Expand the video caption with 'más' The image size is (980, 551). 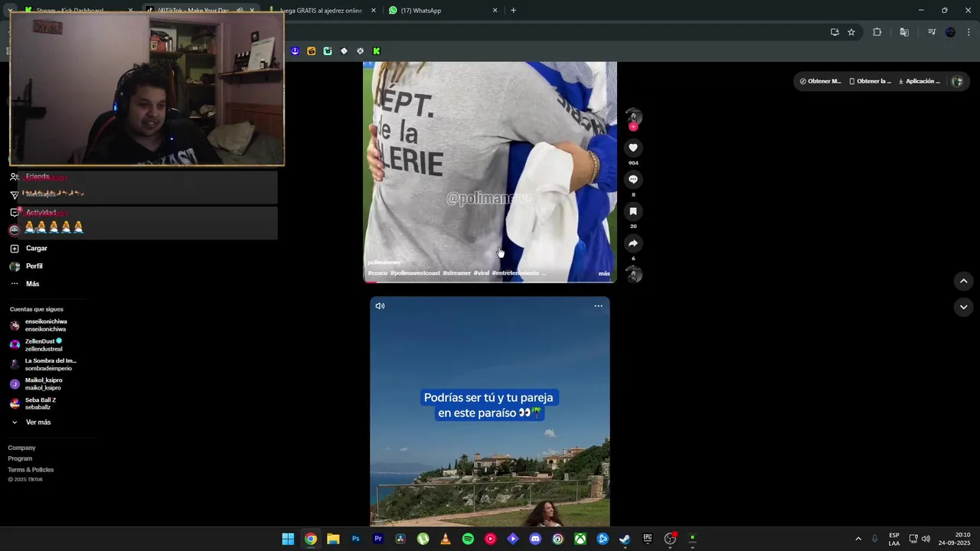click(x=604, y=273)
